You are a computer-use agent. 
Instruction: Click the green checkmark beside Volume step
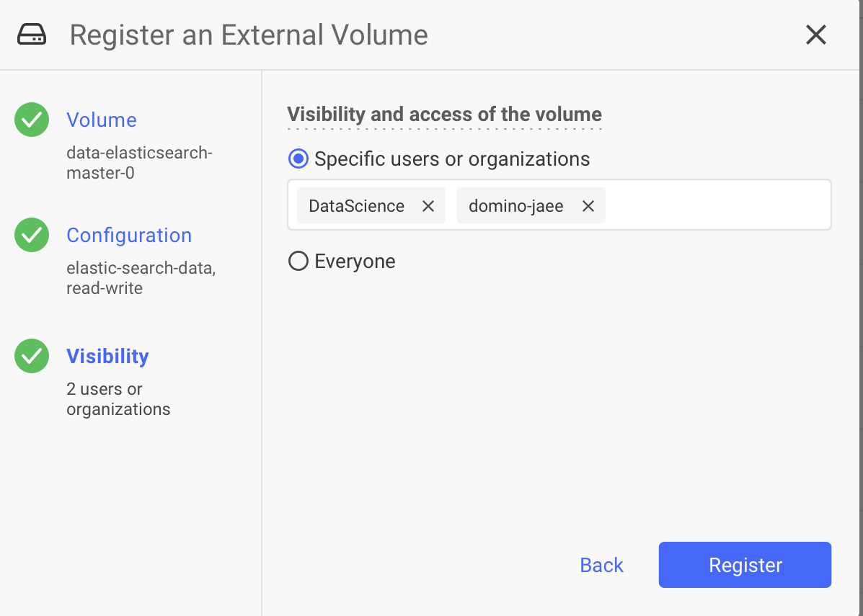point(32,120)
